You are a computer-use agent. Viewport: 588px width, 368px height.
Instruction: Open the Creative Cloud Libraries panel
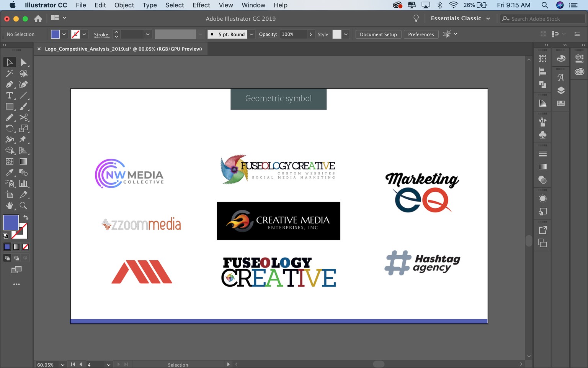579,72
